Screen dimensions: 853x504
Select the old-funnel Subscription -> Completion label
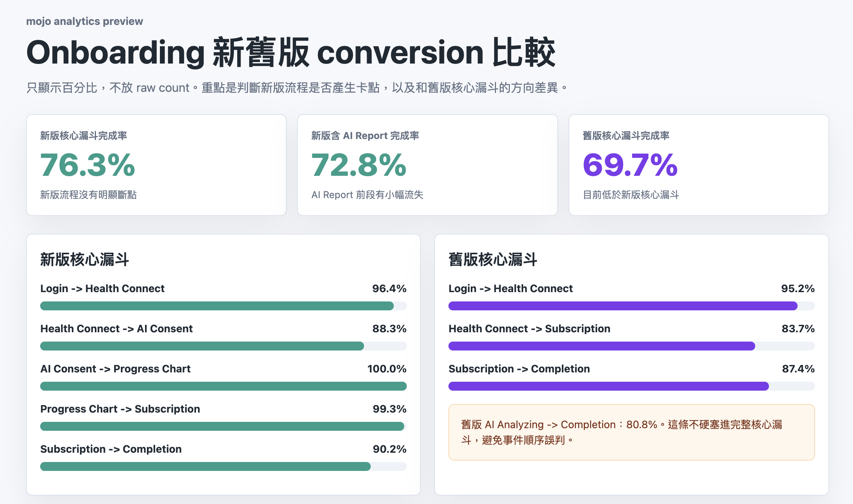pos(519,369)
